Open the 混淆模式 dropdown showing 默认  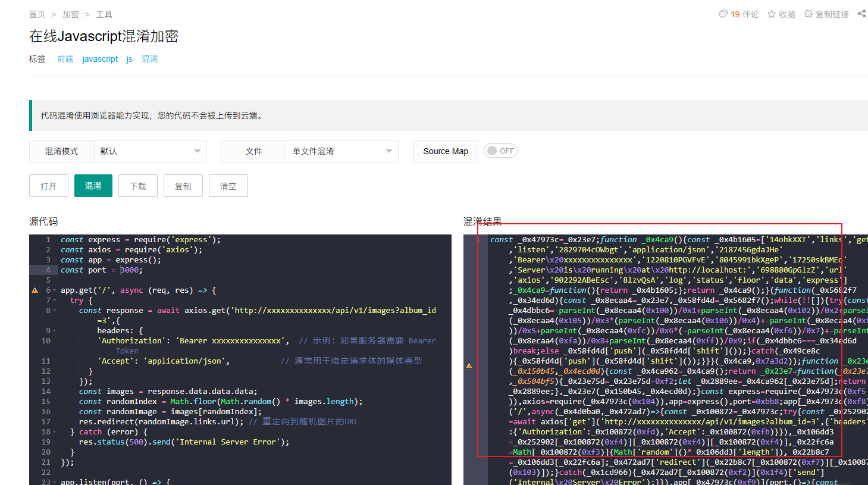(151, 151)
